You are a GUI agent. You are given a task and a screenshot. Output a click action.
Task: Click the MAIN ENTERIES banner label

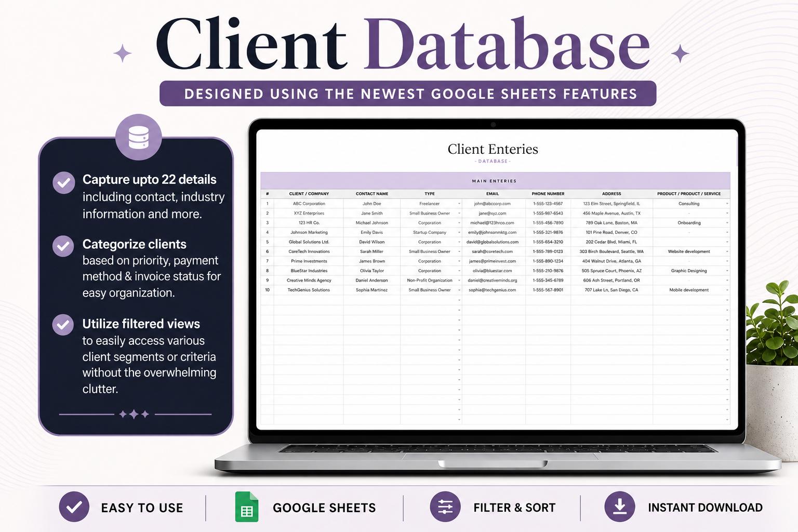pyautogui.click(x=494, y=181)
